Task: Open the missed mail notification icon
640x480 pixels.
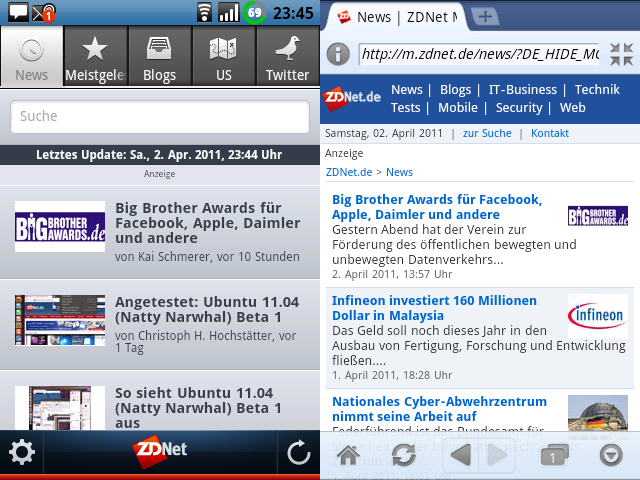Action: click(44, 13)
